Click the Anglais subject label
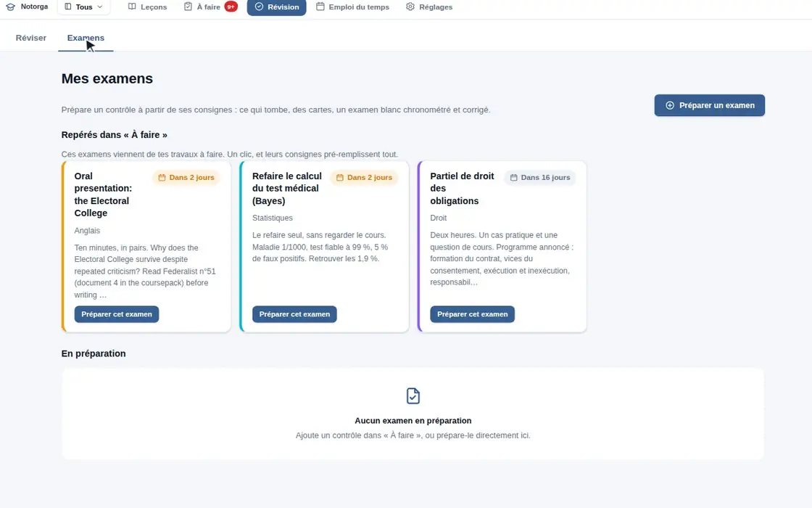812x508 pixels. pyautogui.click(x=87, y=230)
